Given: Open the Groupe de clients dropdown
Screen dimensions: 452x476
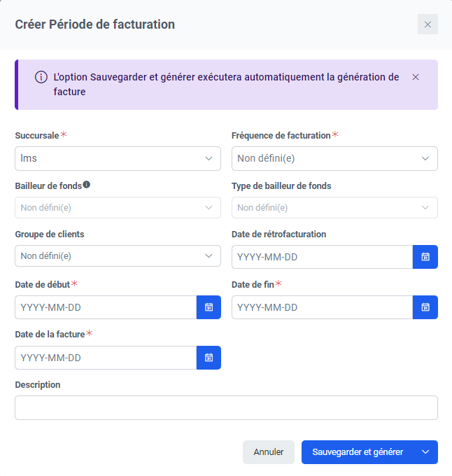Looking at the screenshot, I should pyautogui.click(x=118, y=256).
